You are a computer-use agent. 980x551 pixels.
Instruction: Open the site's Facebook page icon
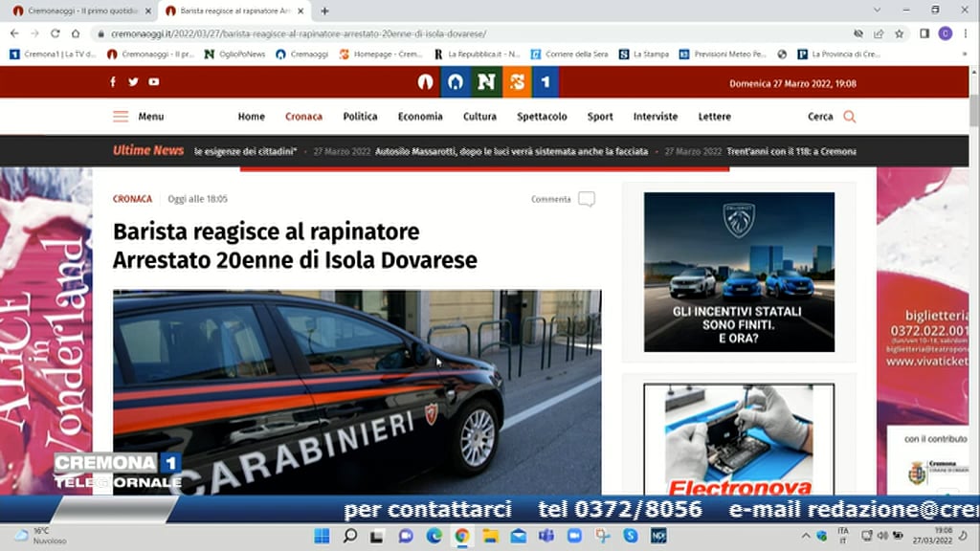tap(113, 82)
